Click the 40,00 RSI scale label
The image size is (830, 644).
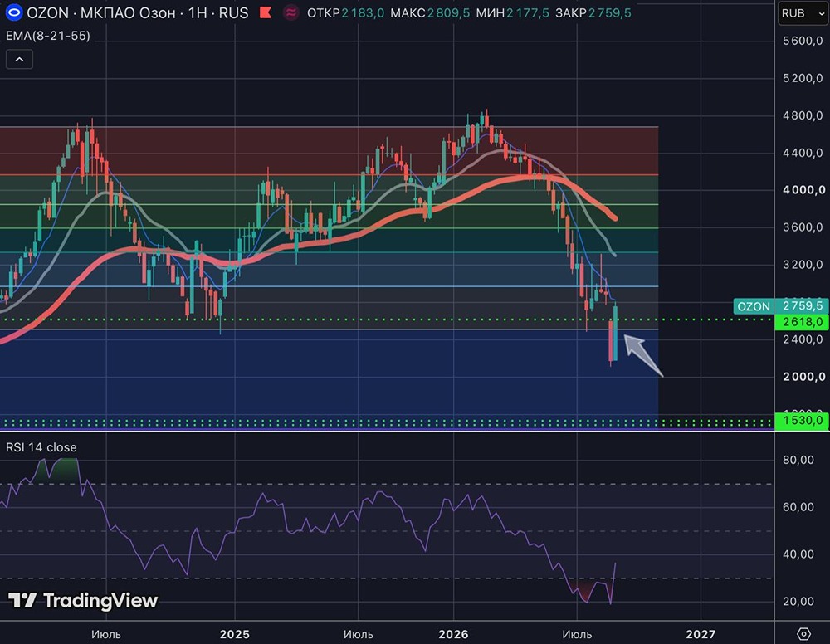[798, 554]
